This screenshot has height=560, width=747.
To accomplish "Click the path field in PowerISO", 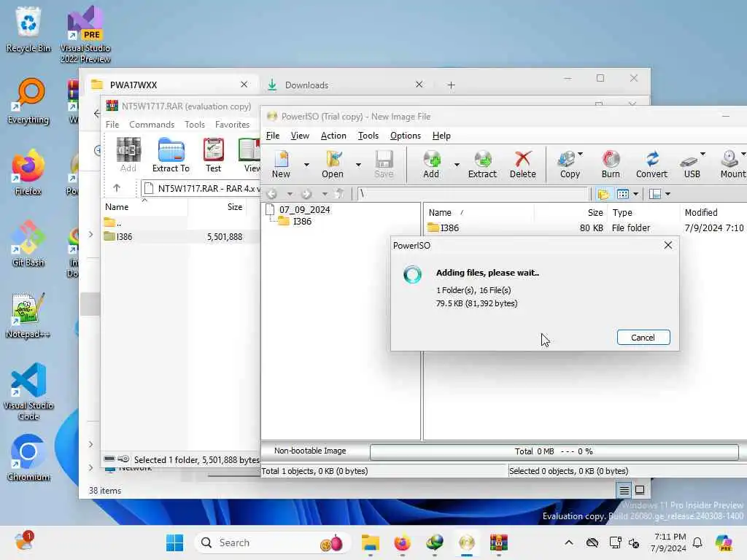I will click(473, 194).
